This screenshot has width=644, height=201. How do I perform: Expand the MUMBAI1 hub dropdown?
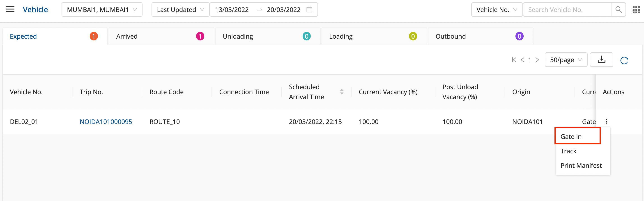[x=102, y=9]
